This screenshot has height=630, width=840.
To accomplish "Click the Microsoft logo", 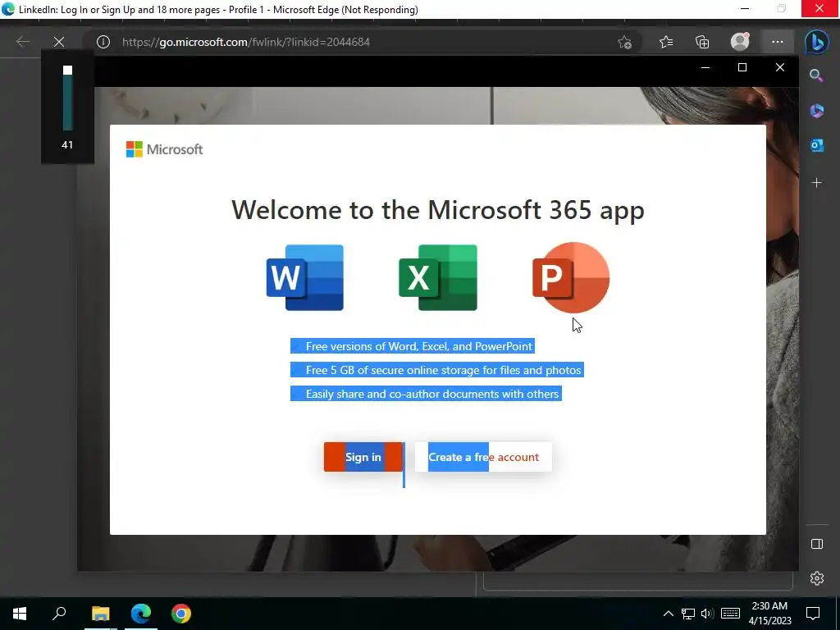I will (164, 149).
